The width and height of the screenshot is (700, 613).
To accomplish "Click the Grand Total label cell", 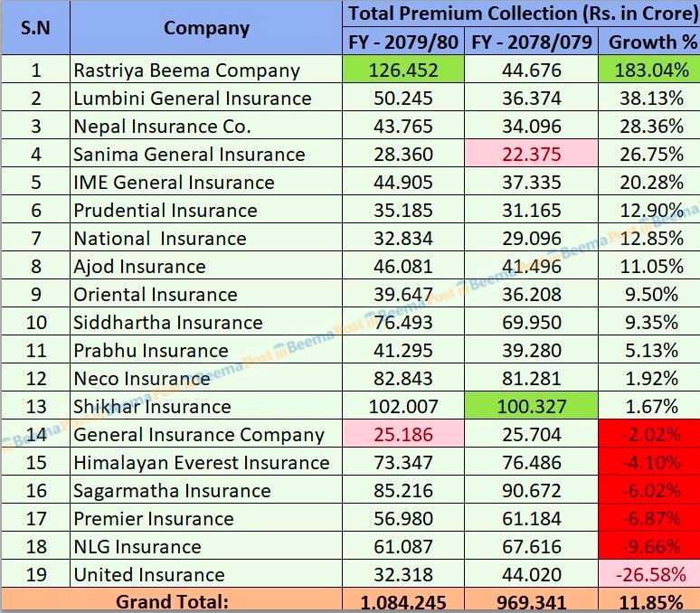I will pos(172,601).
